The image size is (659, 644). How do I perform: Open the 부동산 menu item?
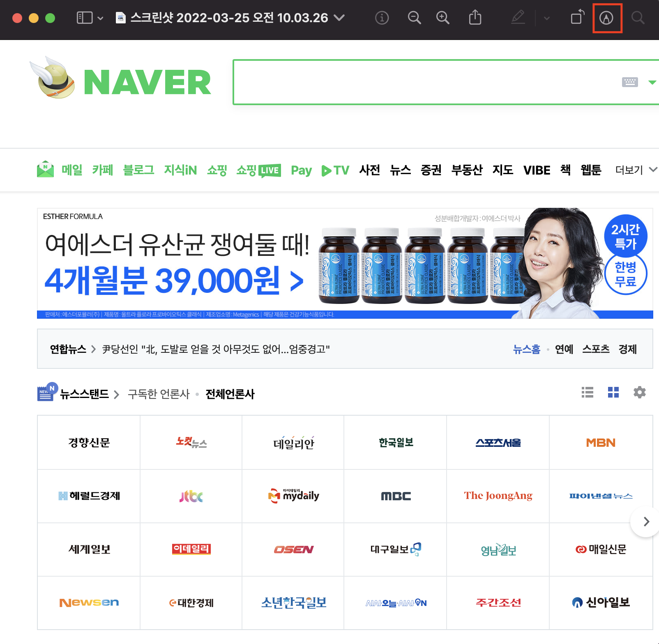(467, 170)
